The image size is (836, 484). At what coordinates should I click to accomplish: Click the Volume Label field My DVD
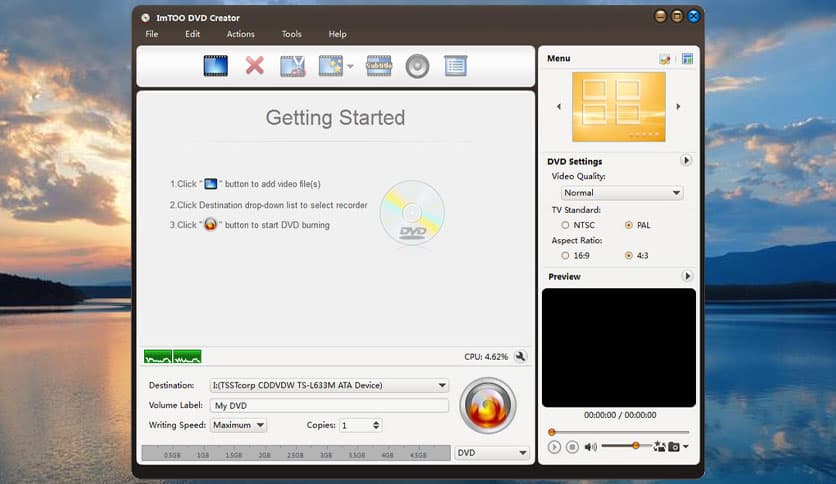[x=329, y=406]
